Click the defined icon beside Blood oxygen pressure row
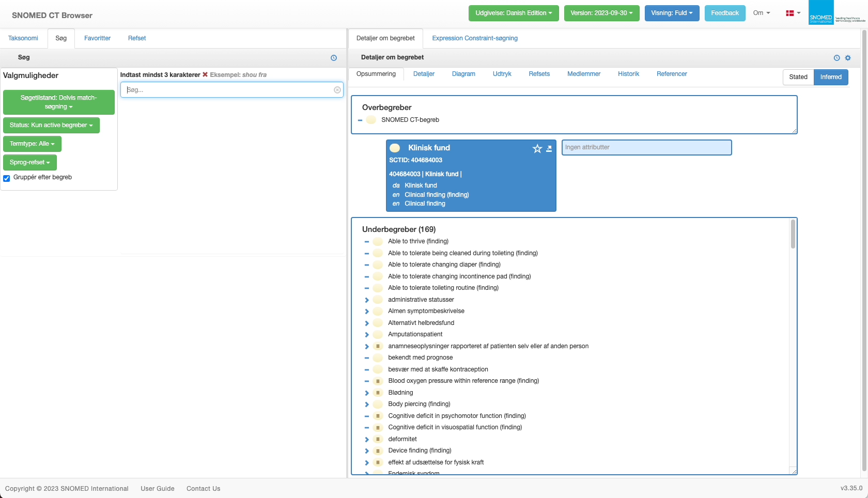 pos(378,381)
